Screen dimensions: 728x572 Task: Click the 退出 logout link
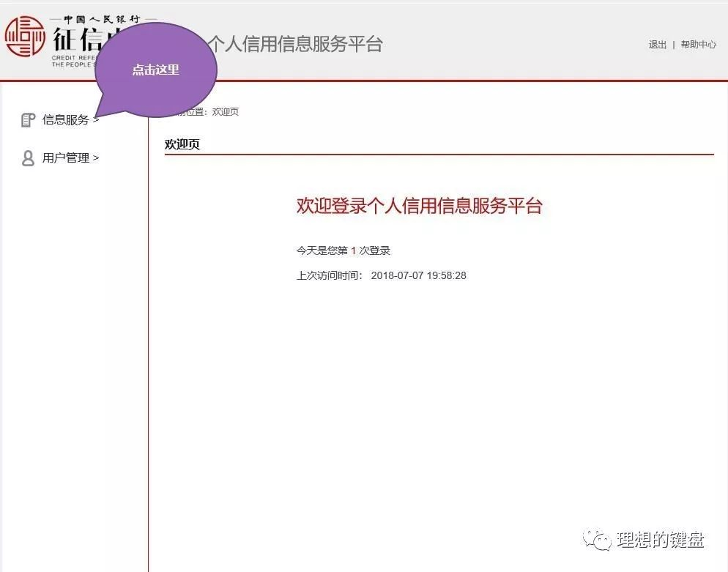coord(658,45)
